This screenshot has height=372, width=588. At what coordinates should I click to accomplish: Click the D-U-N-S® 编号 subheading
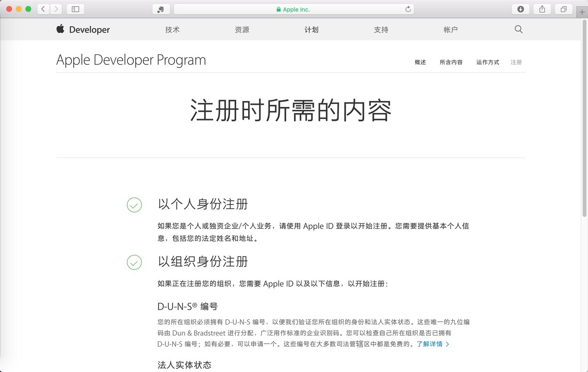pos(188,307)
